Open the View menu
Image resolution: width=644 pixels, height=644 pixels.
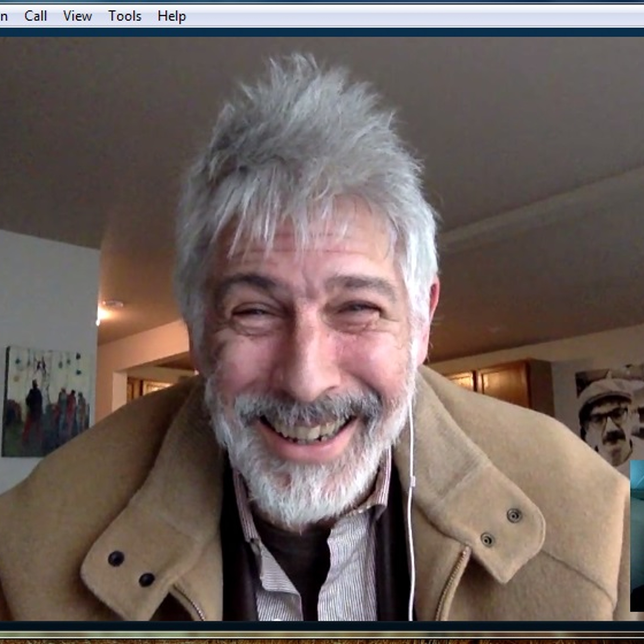coord(77,16)
